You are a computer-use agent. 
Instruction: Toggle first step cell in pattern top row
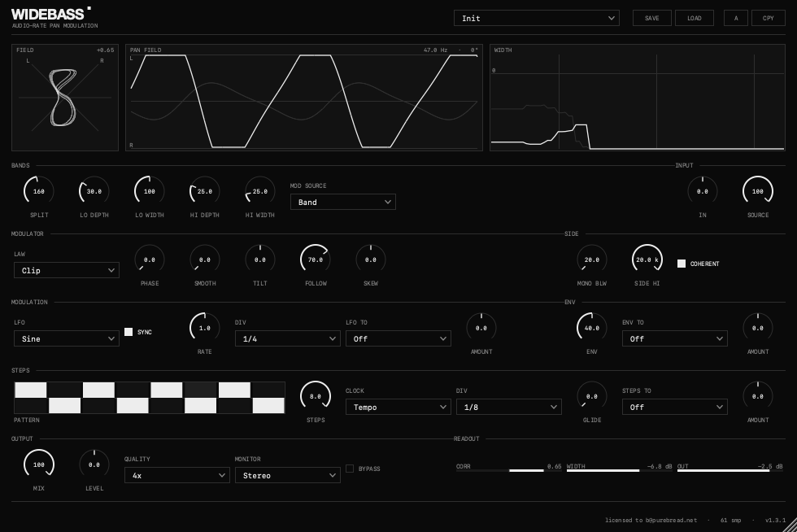tap(31, 390)
